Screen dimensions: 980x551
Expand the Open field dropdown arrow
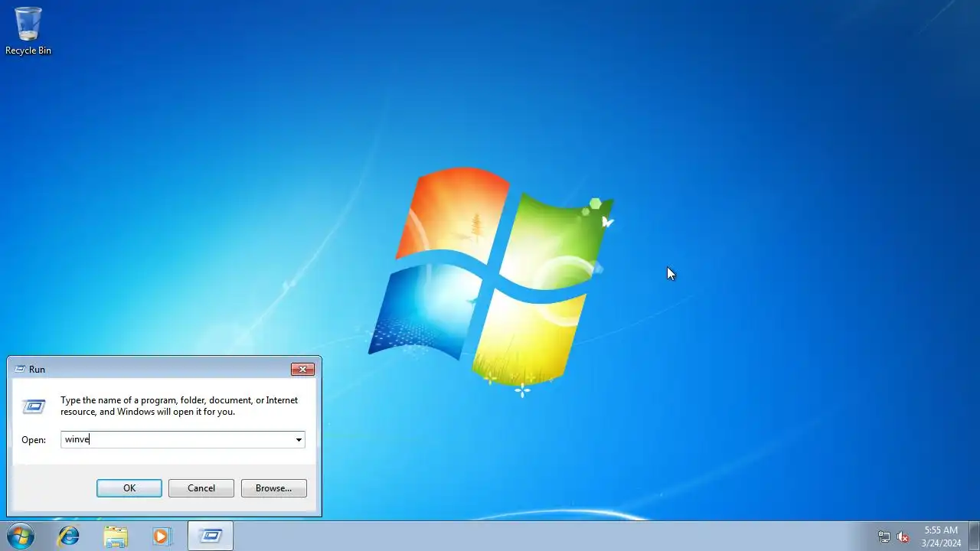pos(299,439)
